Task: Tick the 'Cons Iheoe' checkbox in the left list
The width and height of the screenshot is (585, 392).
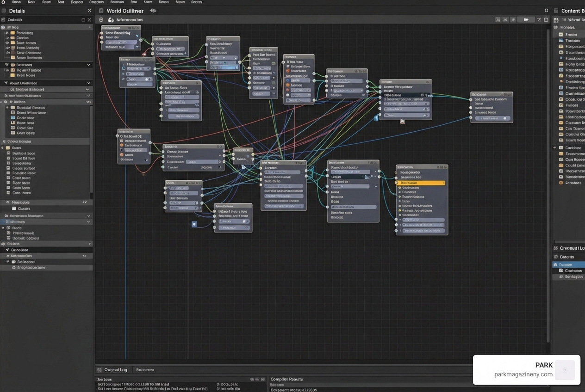Action: 8,193
